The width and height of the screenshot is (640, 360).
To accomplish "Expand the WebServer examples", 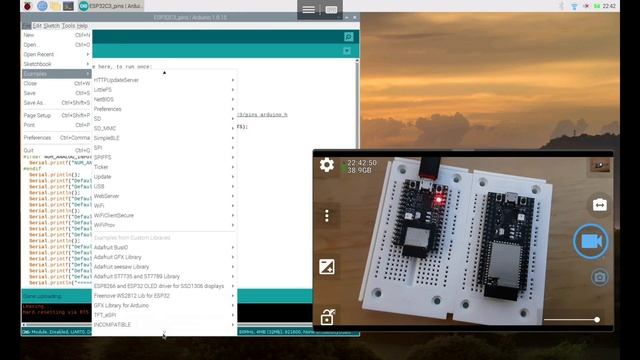I will [x=164, y=196].
